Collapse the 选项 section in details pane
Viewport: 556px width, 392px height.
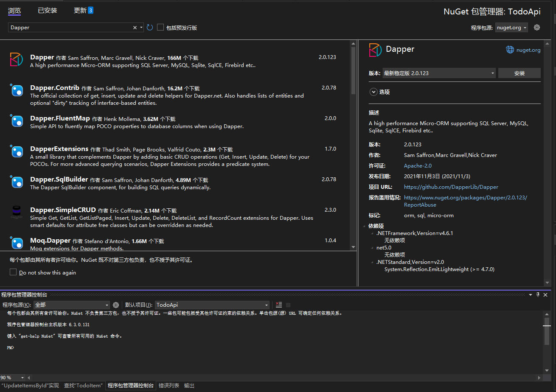coord(373,92)
